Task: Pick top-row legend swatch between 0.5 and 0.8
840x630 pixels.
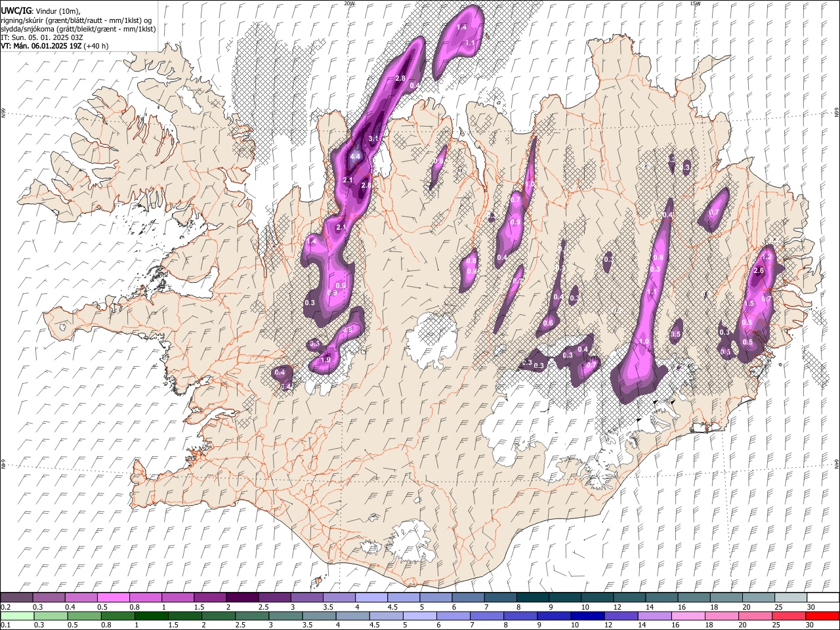Action: click(x=113, y=597)
